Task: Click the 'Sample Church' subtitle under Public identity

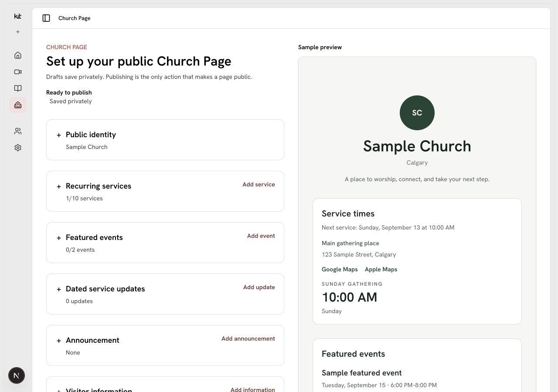Action: click(x=86, y=147)
